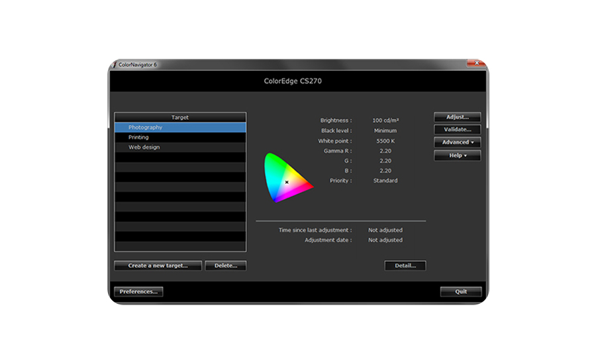This screenshot has width=596, height=364.
Task: Click the 5500 K white point value
Action: pos(385,141)
